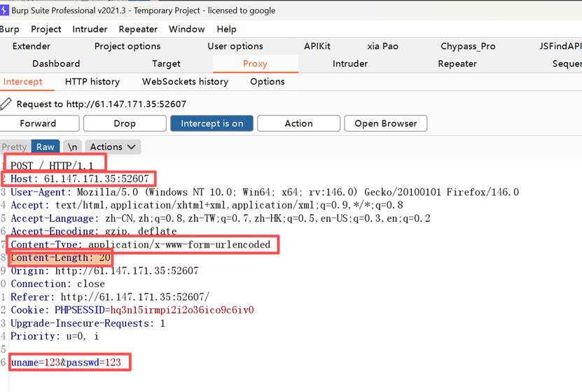Switch to the APIKit tab
The width and height of the screenshot is (582, 392).
pos(317,46)
